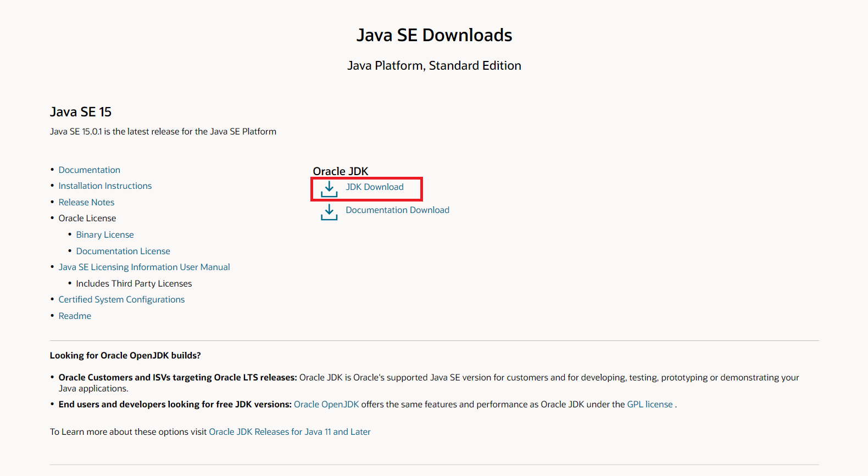Click the download icon beside JDK Download
The width and height of the screenshot is (868, 476).
tap(329, 189)
